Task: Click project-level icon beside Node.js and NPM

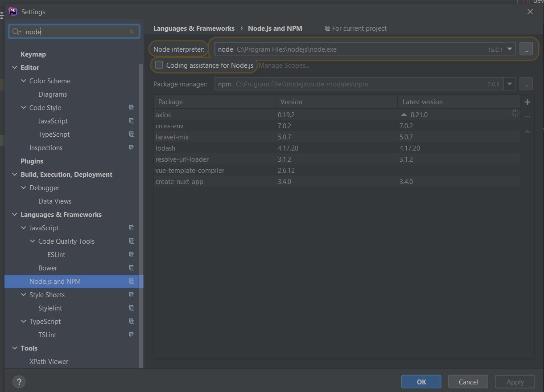Action: click(132, 281)
